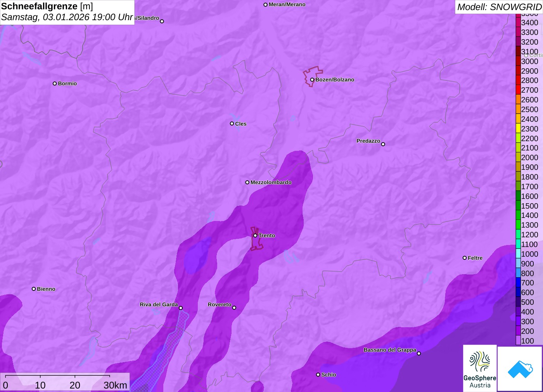
Task: Click the 'Modell: SNOWGRID' label
Action: 499,7
